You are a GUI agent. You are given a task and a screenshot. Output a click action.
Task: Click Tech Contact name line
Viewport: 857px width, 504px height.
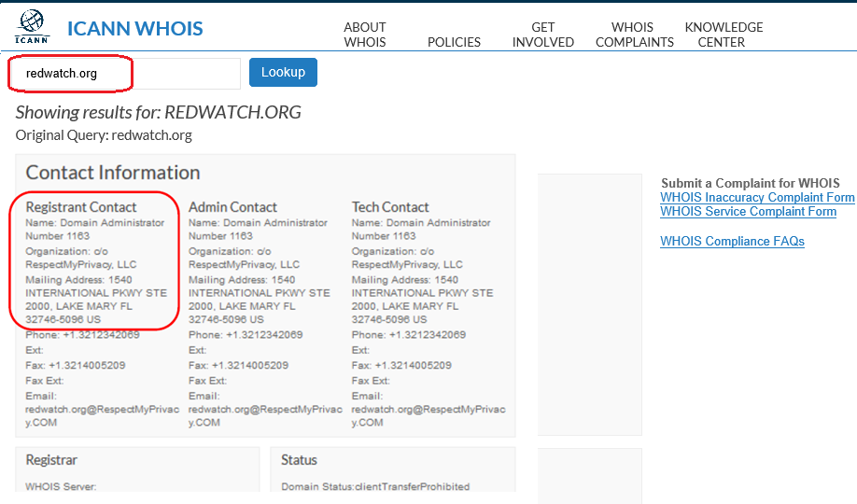[x=421, y=230]
